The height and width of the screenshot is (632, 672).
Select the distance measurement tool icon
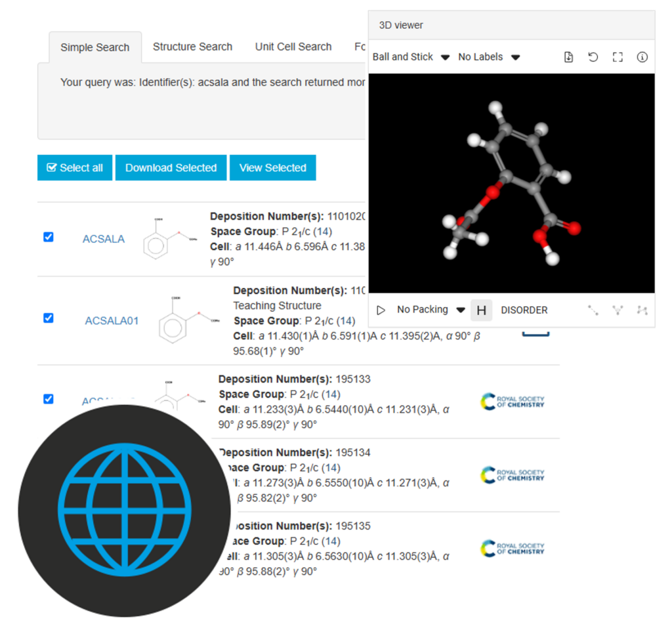593,310
